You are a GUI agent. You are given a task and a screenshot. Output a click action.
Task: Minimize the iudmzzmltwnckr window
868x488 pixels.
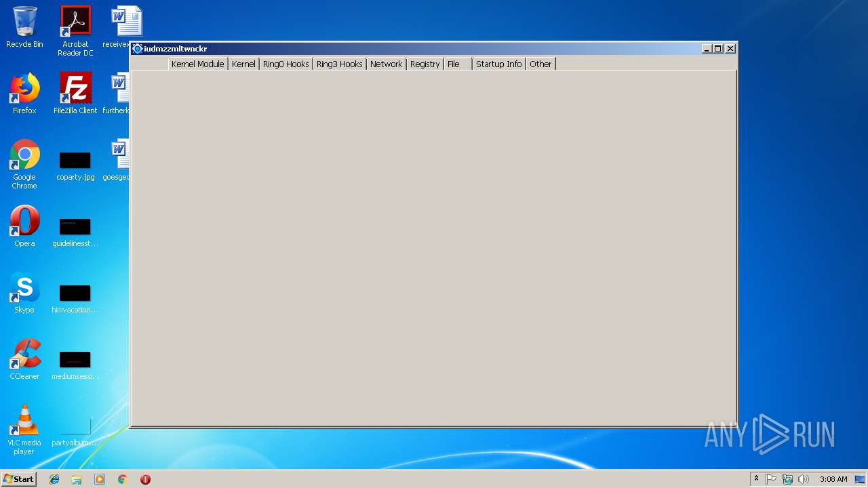point(707,49)
